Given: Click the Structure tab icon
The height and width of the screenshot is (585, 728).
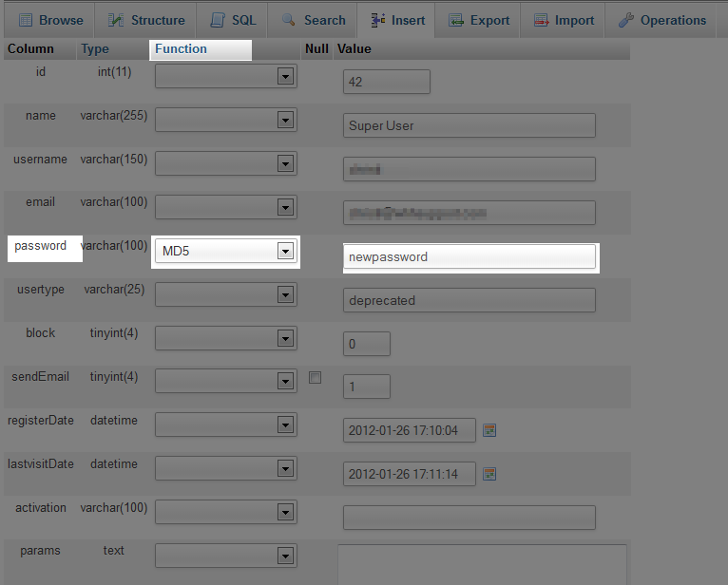Looking at the screenshot, I should pos(116,20).
